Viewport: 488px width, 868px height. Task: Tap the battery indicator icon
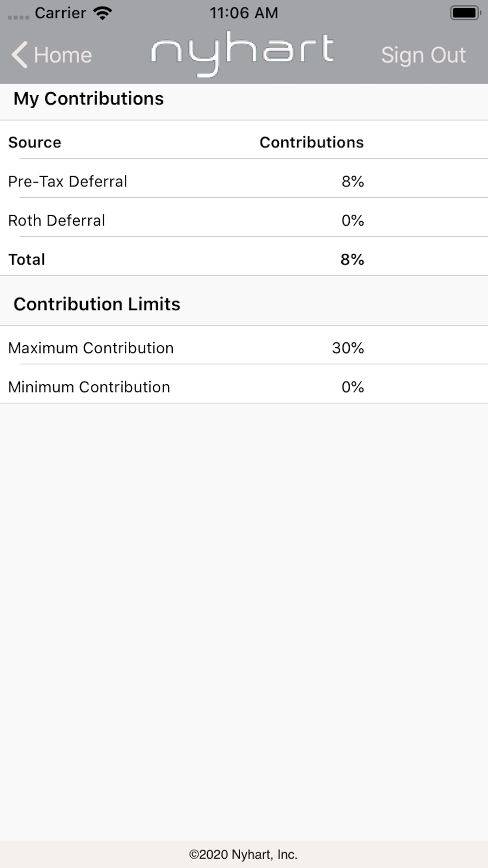pos(465,13)
